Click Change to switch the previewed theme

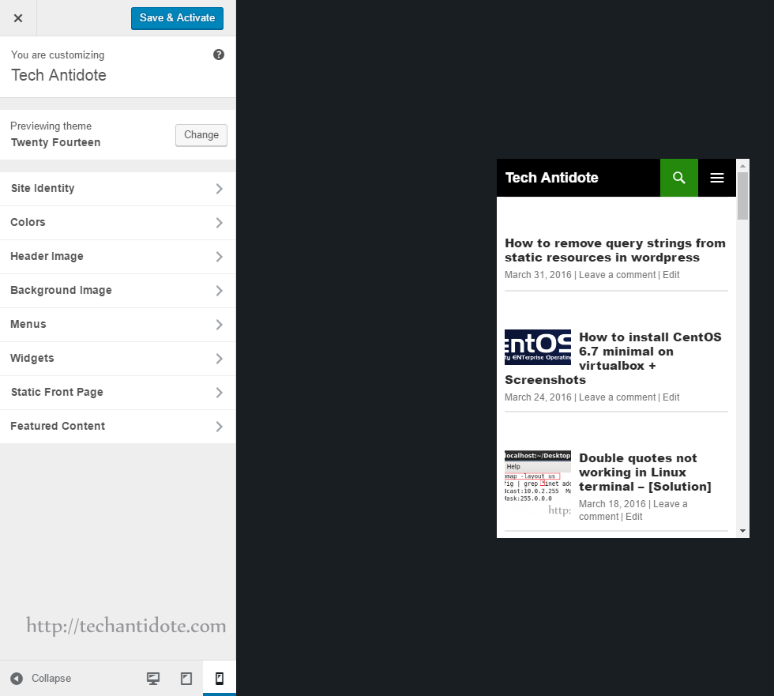tap(201, 135)
